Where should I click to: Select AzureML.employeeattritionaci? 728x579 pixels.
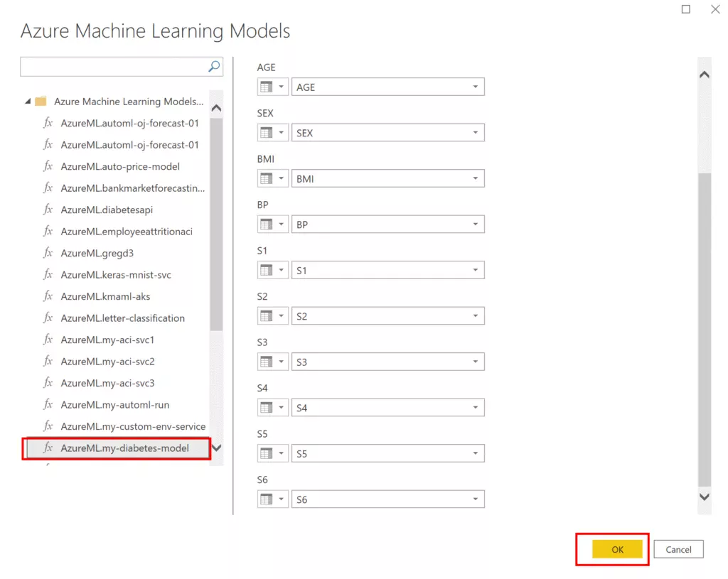pos(127,231)
